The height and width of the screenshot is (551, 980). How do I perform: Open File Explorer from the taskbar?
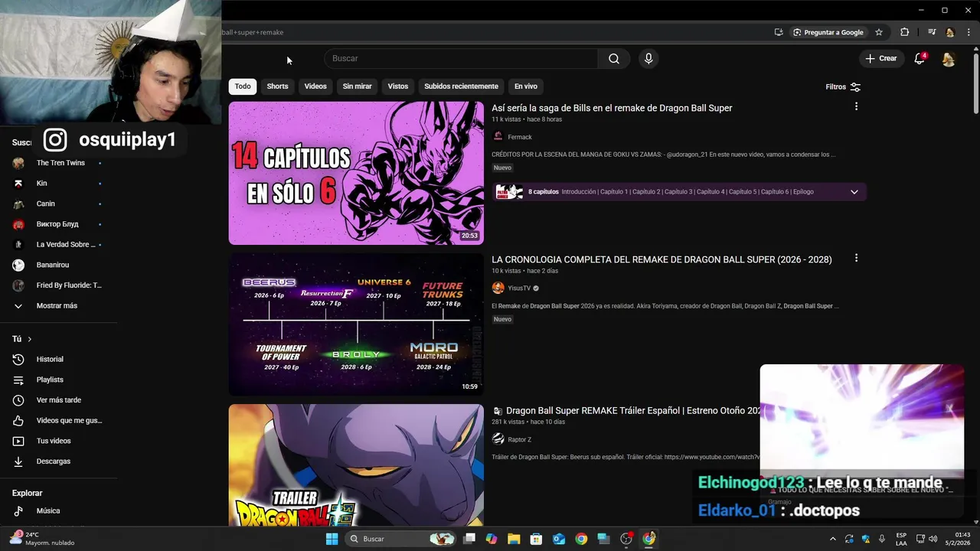(x=514, y=539)
